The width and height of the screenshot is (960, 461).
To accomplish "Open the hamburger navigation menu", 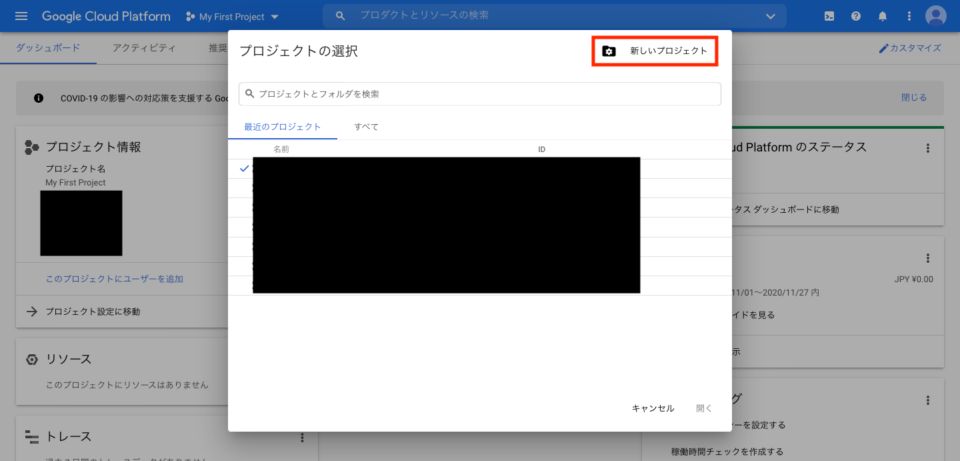I will point(21,17).
